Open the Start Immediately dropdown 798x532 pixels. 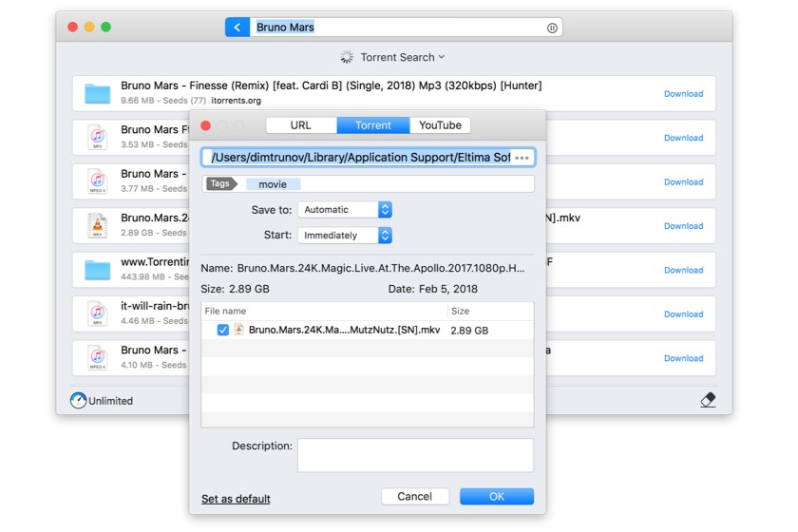tap(344, 235)
